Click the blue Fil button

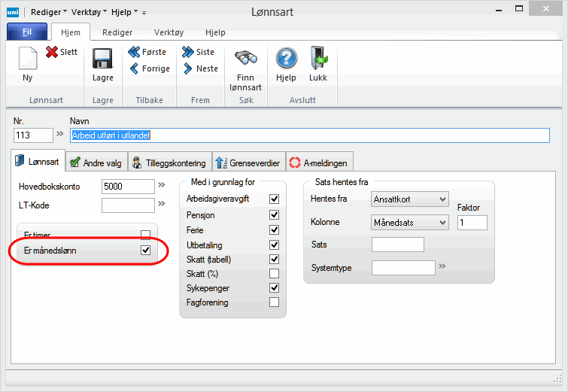[27, 32]
